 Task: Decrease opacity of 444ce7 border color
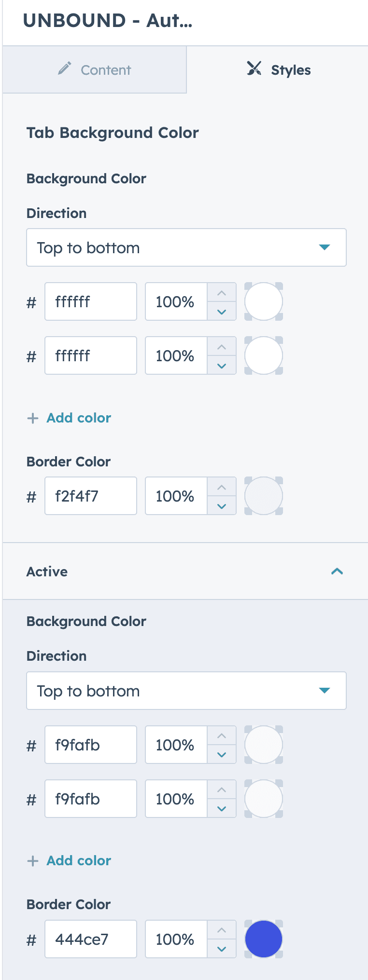222,949
